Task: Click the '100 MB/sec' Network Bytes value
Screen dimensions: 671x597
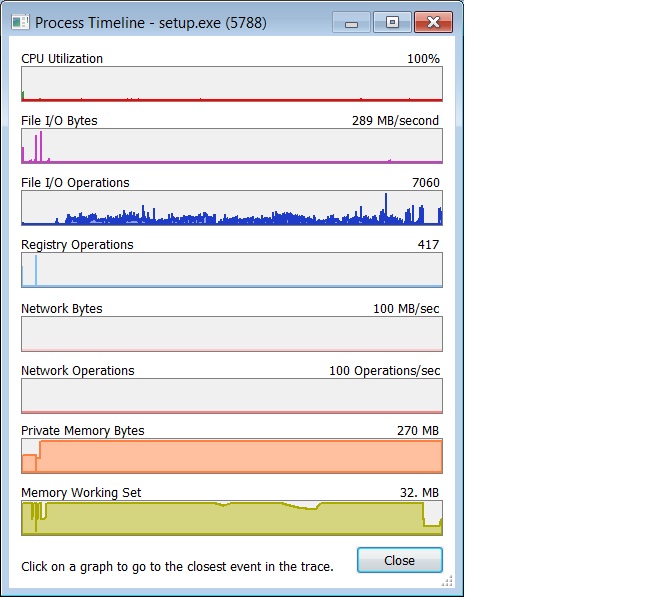Action: pyautogui.click(x=406, y=309)
